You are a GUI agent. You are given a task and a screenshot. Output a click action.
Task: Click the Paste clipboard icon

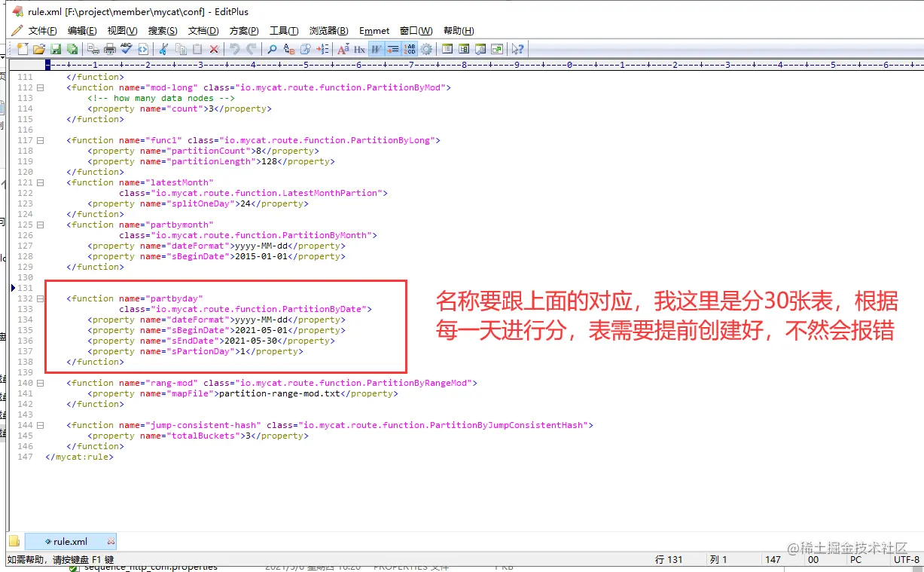tap(197, 49)
